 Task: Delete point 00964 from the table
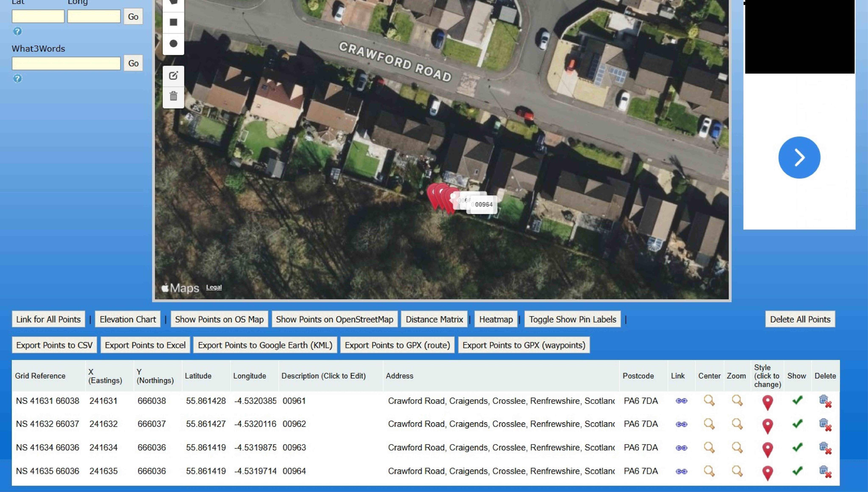pos(825,472)
